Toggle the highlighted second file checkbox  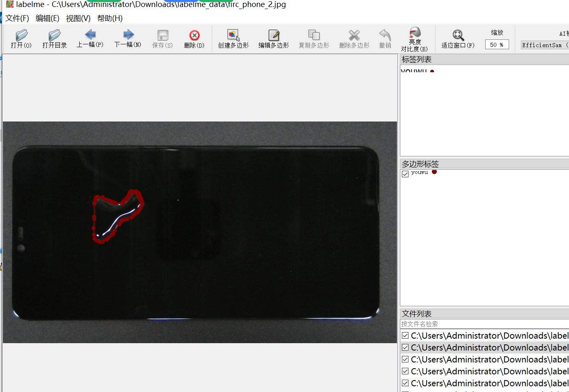coord(405,348)
